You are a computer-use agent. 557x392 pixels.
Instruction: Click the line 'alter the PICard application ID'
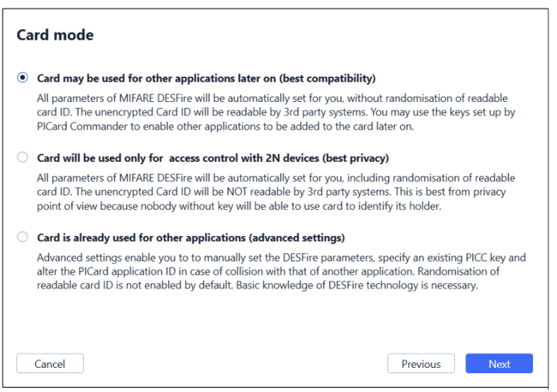click(268, 271)
